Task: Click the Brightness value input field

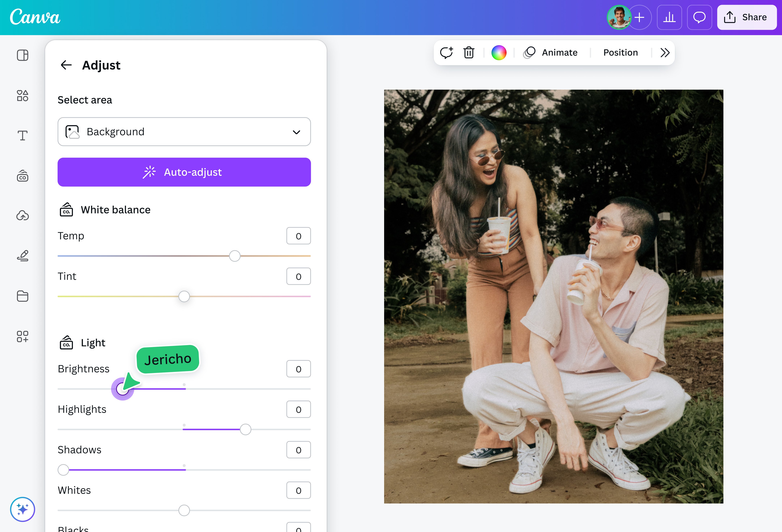Action: pos(298,369)
